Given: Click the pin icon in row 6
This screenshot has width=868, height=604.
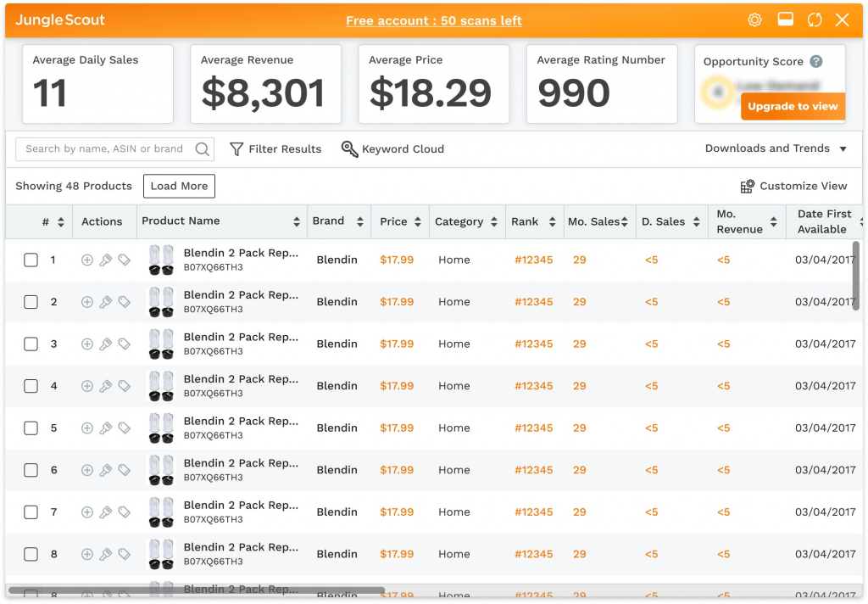Looking at the screenshot, I should (106, 471).
